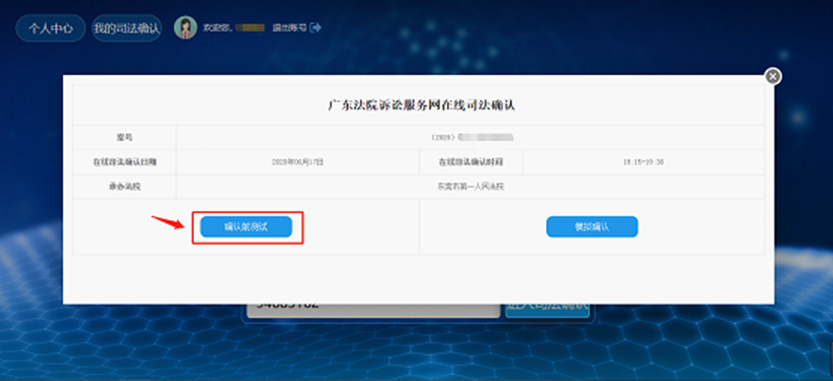Click the 确认前测试 button
The height and width of the screenshot is (381, 833).
246,227
